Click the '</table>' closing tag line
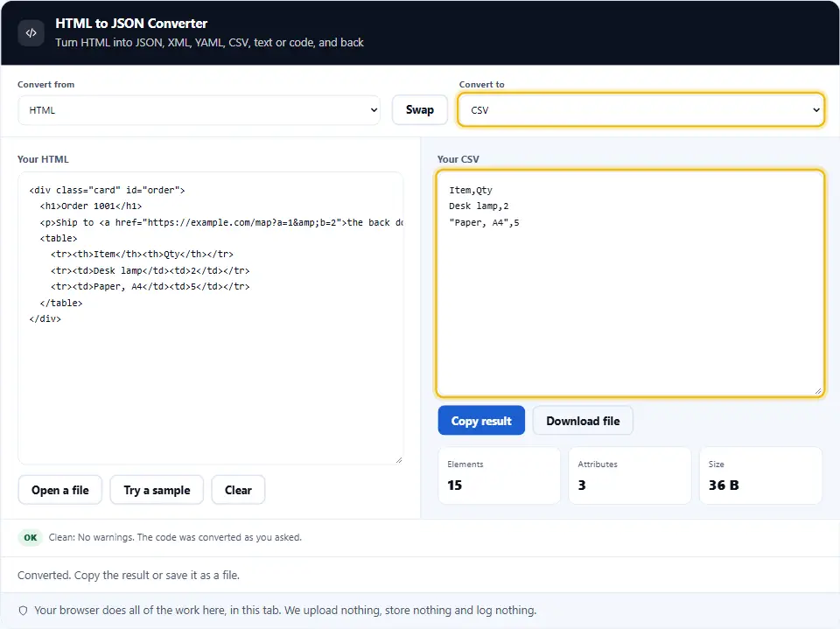 point(61,303)
